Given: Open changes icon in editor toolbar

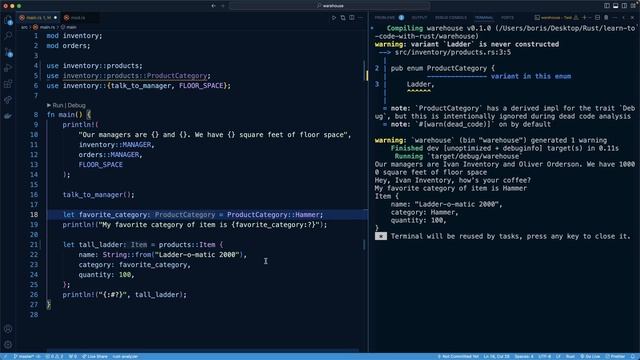Looking at the screenshot, I should point(343,18).
